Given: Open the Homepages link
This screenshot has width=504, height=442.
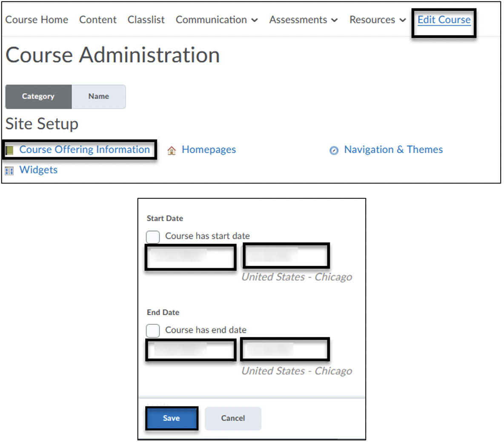Looking at the screenshot, I should [x=209, y=150].
